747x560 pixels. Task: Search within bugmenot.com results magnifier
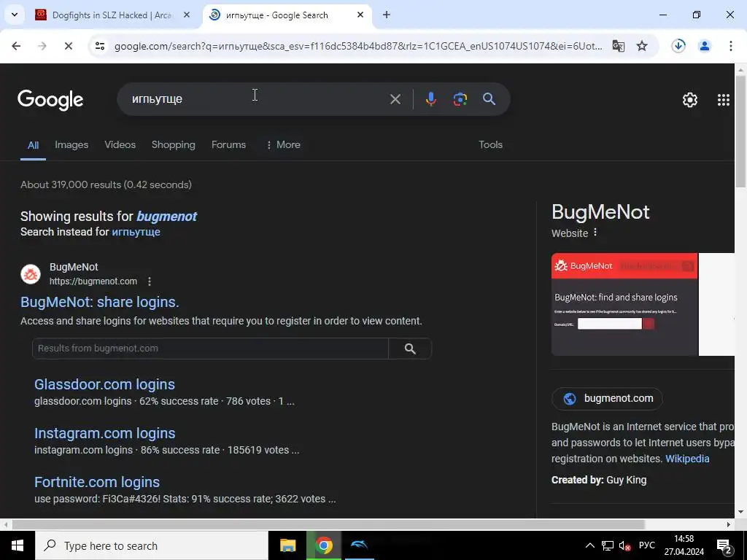(x=410, y=349)
